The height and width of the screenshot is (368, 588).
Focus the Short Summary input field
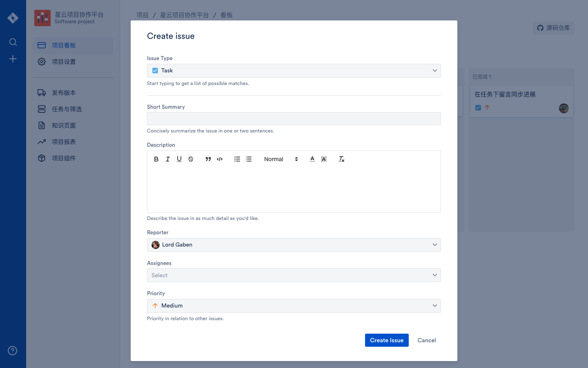point(294,119)
